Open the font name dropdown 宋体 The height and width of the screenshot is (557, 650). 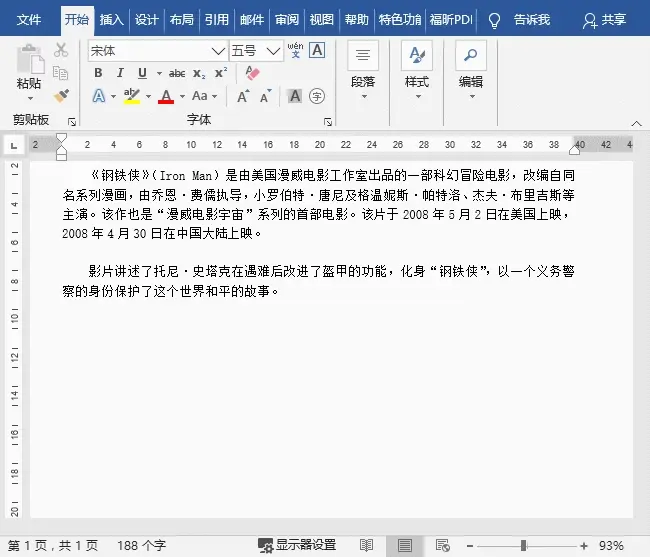click(x=218, y=51)
